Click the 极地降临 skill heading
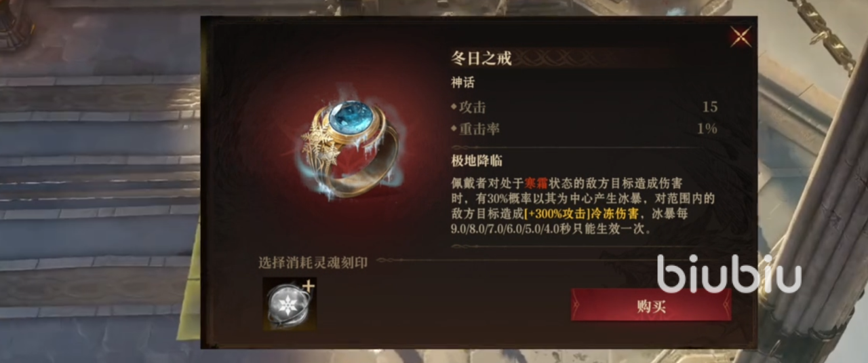 (x=477, y=161)
